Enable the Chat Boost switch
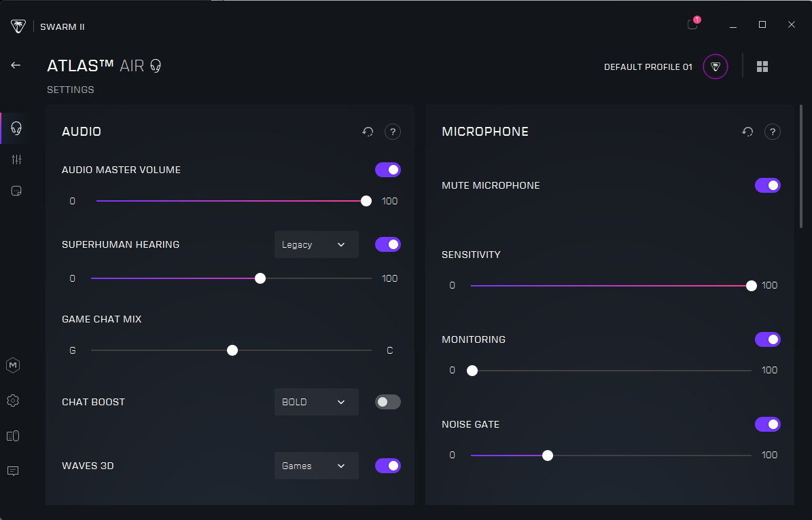 (x=388, y=402)
